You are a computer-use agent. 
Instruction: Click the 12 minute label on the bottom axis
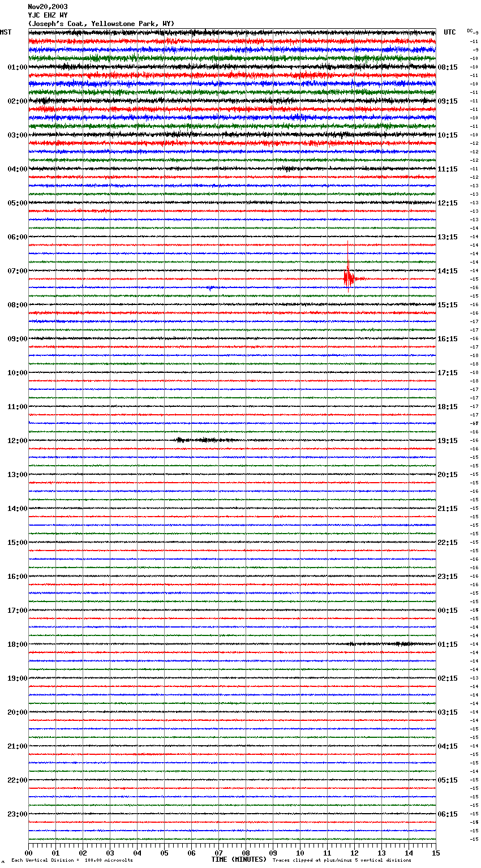354,853
